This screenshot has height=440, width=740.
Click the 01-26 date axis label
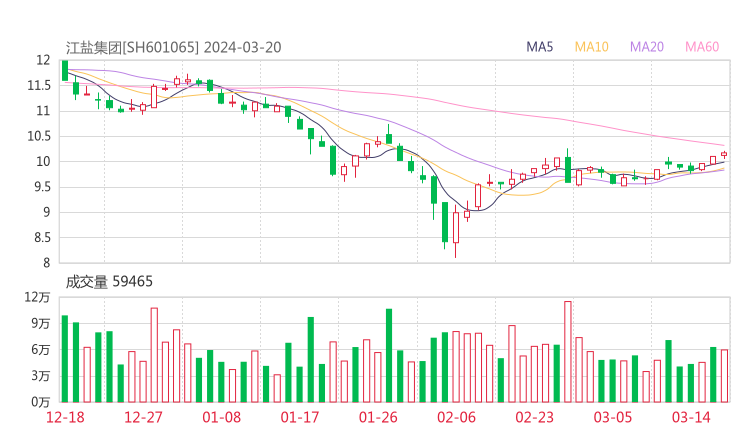[x=378, y=417]
